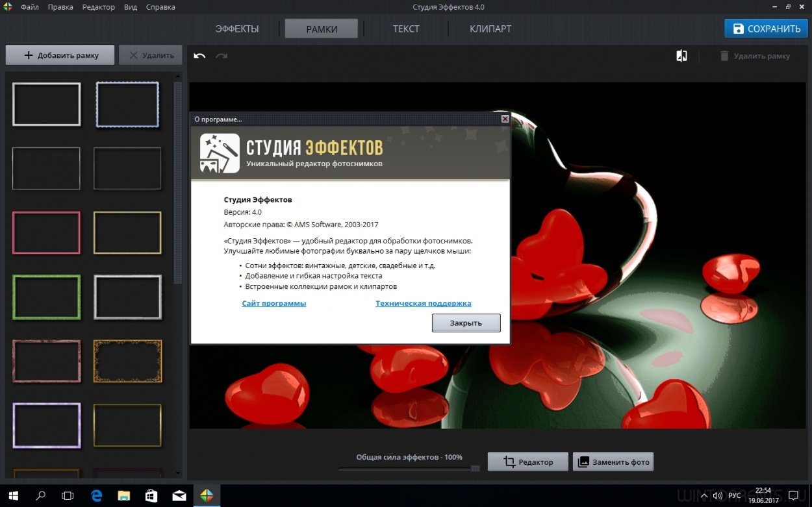Open Microsoft Edge from the taskbar
This screenshot has height=507, width=812.
click(x=95, y=496)
